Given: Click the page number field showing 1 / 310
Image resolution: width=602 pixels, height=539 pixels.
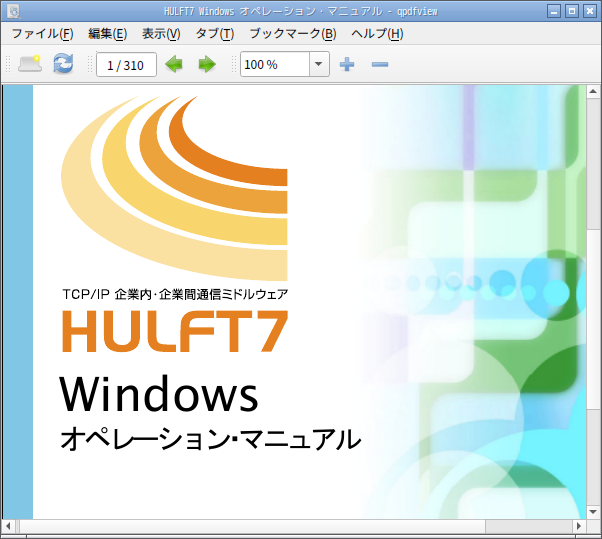Looking at the screenshot, I should pos(126,64).
